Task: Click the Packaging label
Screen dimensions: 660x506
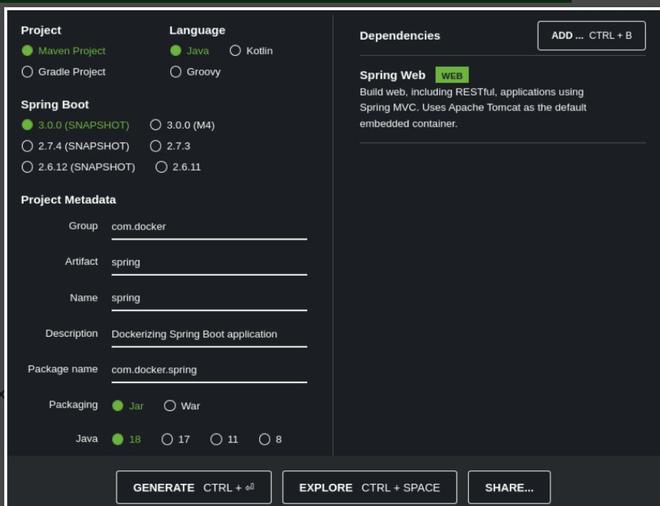Action: [x=74, y=405]
